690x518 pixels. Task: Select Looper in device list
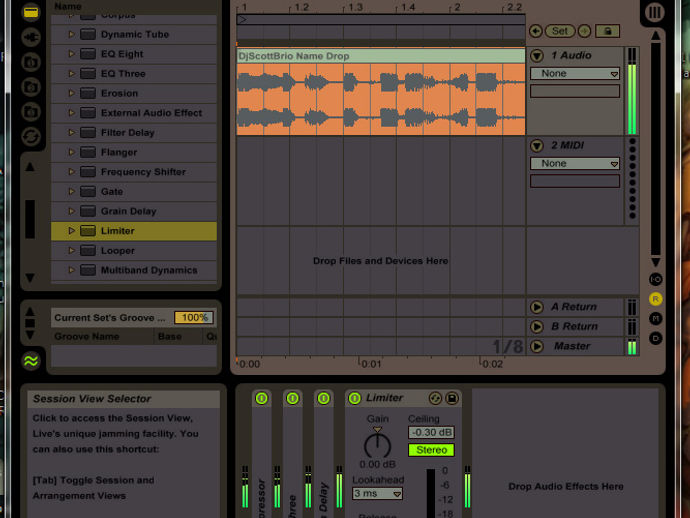coord(134,250)
